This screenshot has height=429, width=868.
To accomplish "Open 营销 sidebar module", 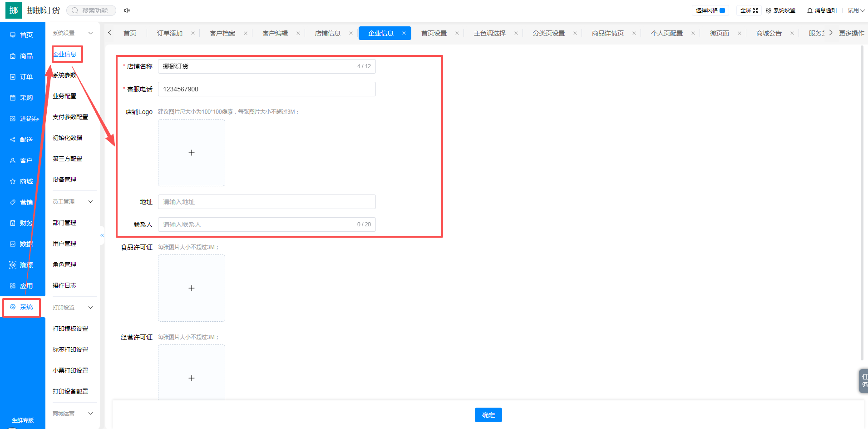I will click(22, 202).
